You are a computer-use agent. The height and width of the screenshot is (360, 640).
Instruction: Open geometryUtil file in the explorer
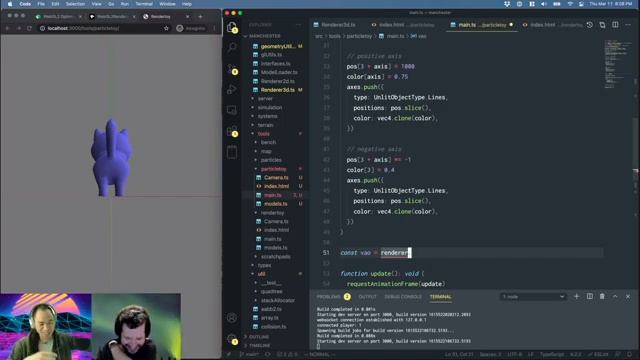coord(277,47)
